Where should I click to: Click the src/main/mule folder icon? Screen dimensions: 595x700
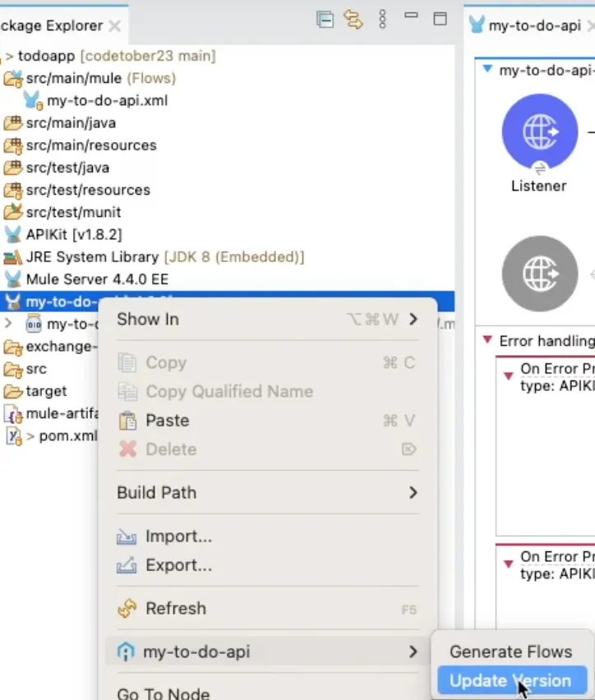coord(13,79)
